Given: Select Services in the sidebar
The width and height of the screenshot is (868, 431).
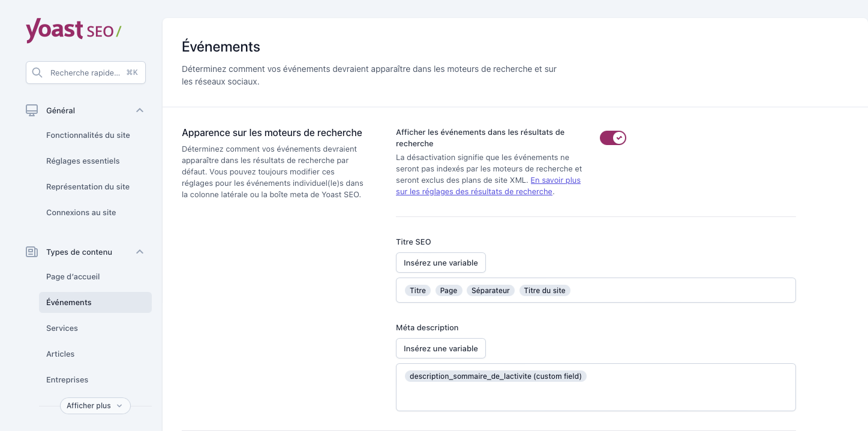Looking at the screenshot, I should tap(62, 328).
